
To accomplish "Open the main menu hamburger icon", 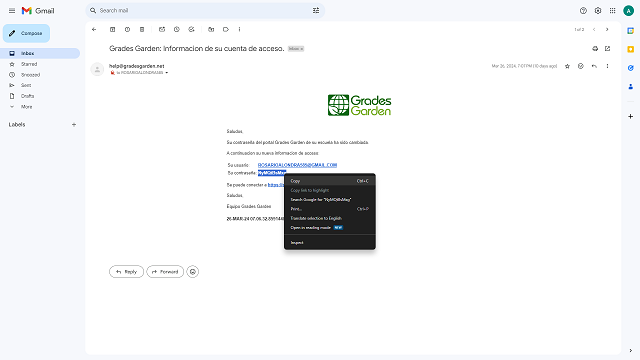I will click(x=12, y=11).
